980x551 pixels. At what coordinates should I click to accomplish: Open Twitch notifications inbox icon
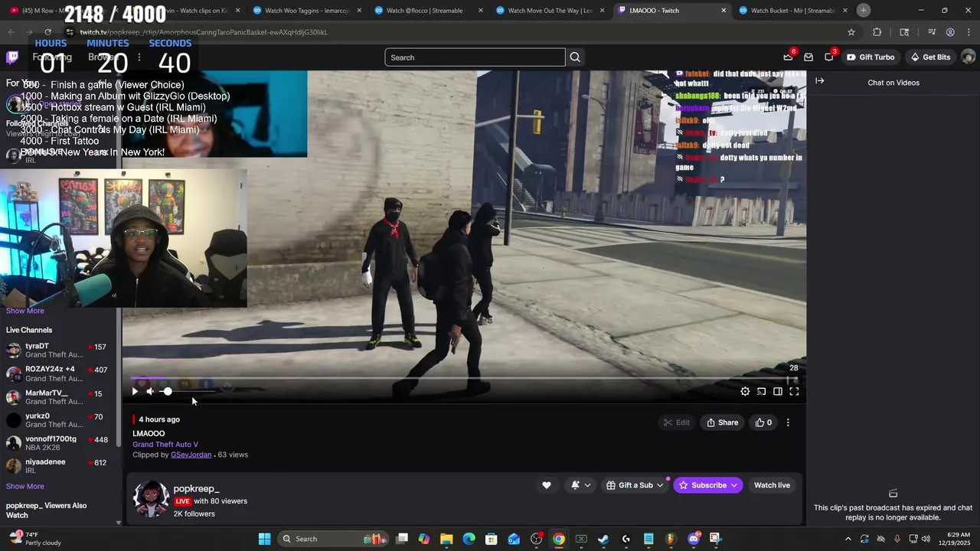click(808, 57)
